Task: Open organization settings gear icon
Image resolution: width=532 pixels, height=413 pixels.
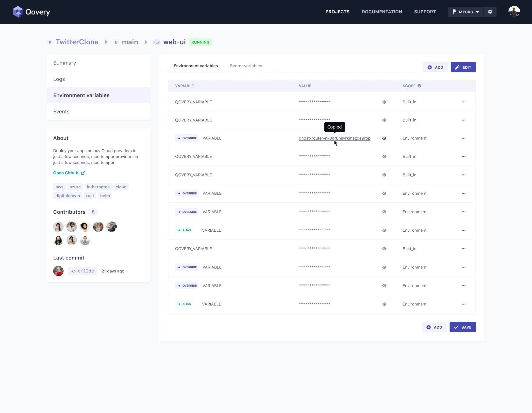Action: click(x=490, y=12)
